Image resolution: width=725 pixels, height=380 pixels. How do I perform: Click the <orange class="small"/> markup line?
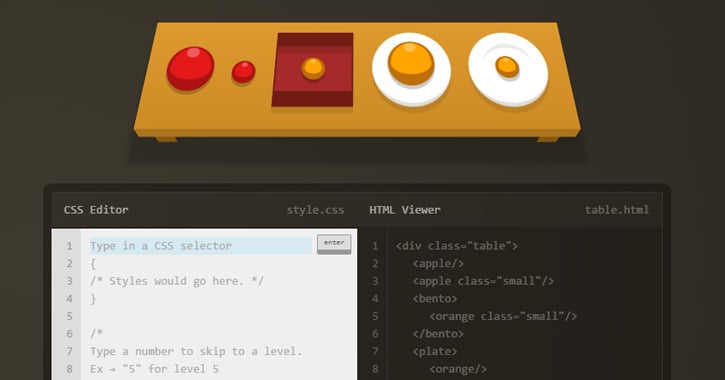(503, 316)
